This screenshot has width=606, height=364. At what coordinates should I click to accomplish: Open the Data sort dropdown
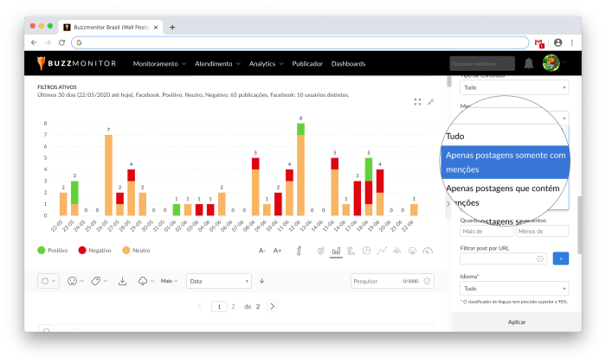click(x=218, y=281)
